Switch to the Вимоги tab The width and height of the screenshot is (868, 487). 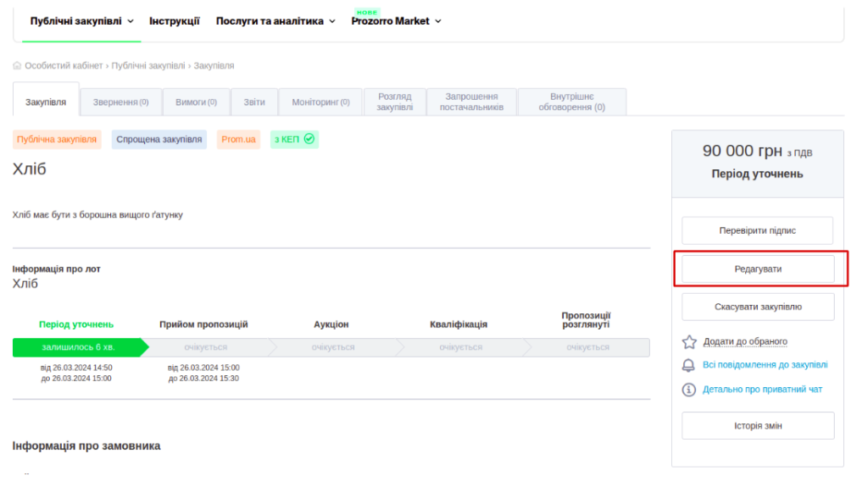point(196,102)
